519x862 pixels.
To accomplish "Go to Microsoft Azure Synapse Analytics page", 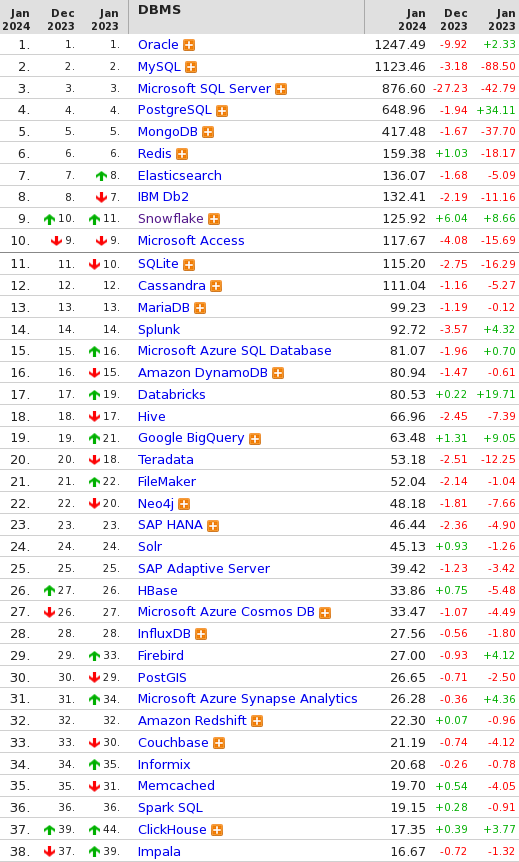I will (x=247, y=699).
